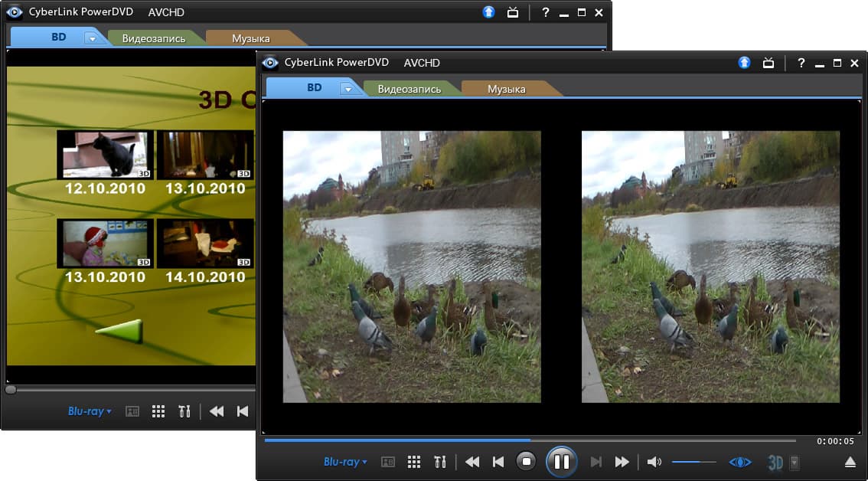Image resolution: width=868 pixels, height=481 pixels.
Task: Click the 12.10.2010 date label
Action: click(x=105, y=188)
